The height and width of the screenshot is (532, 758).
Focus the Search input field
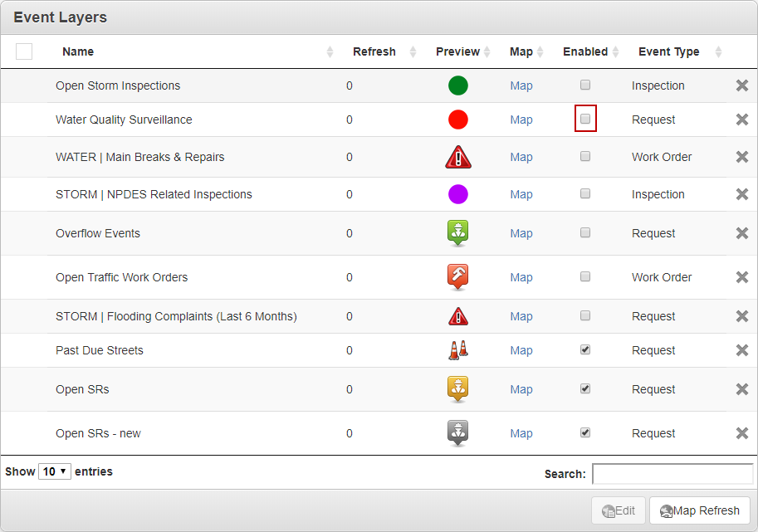pos(672,474)
